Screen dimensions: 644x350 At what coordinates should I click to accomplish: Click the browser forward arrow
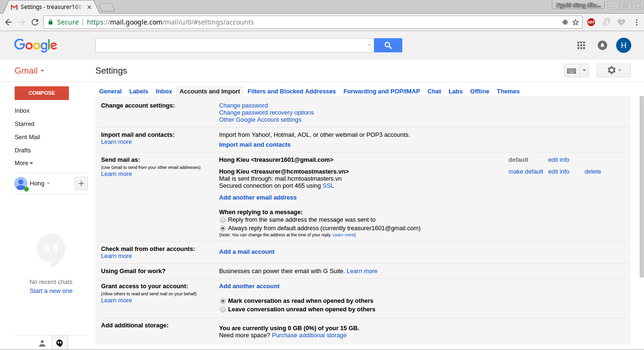[22, 22]
